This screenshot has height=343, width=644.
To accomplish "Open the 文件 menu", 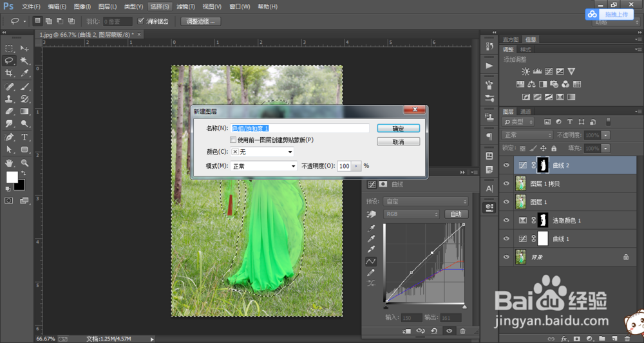I will [31, 6].
